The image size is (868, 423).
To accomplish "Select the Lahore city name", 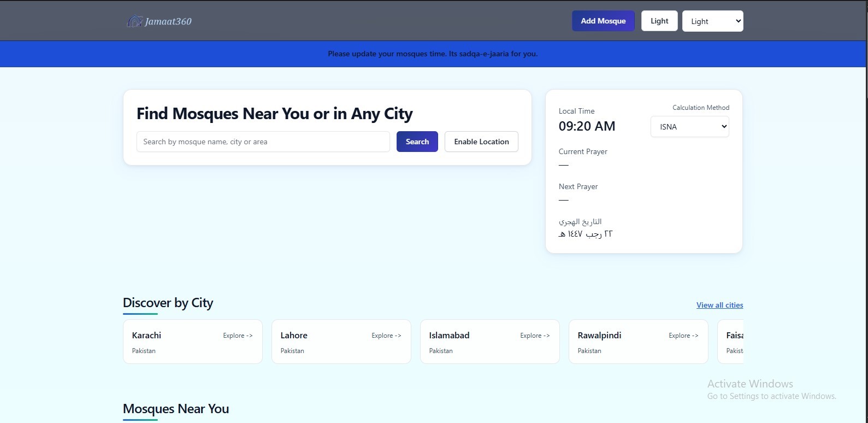I will coord(294,335).
